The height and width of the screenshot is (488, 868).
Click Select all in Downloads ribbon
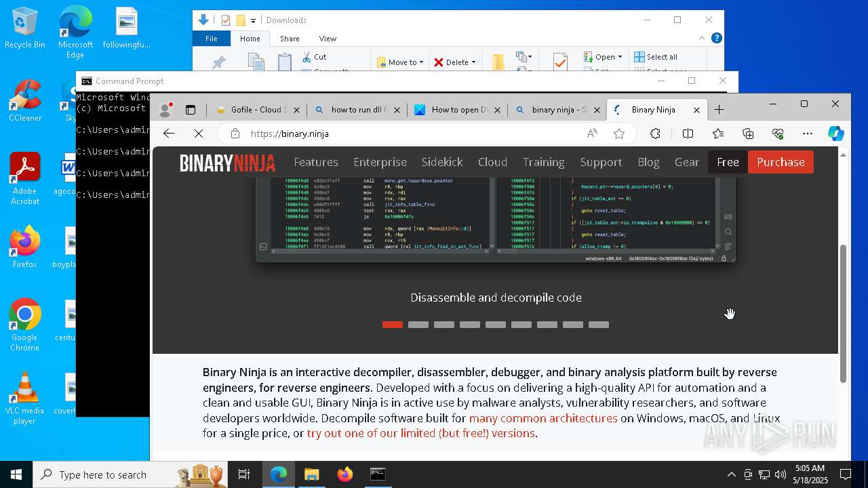[656, 57]
